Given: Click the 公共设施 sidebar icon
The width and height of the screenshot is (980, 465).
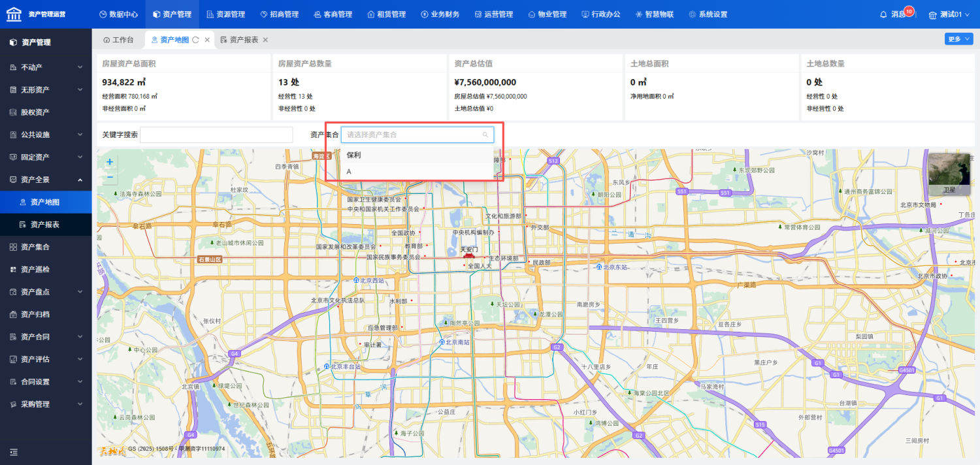Looking at the screenshot, I should [14, 135].
